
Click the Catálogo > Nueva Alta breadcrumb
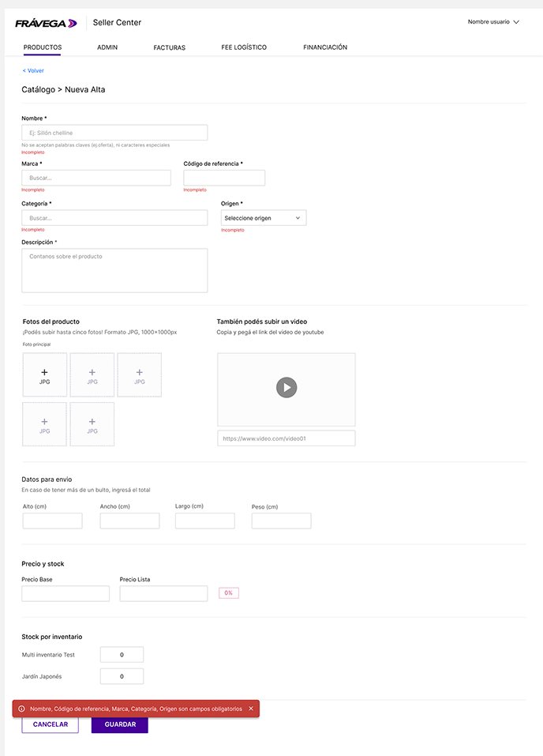[x=63, y=90]
